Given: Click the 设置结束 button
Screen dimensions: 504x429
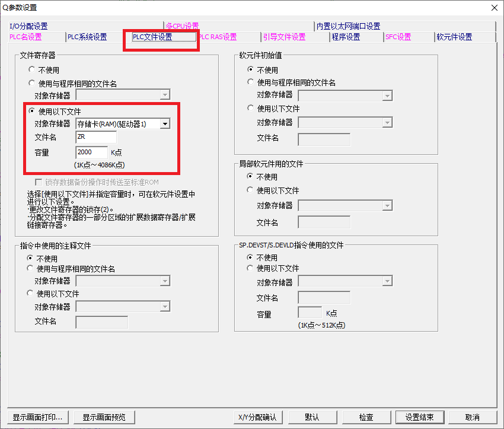Looking at the screenshot, I should tap(420, 417).
